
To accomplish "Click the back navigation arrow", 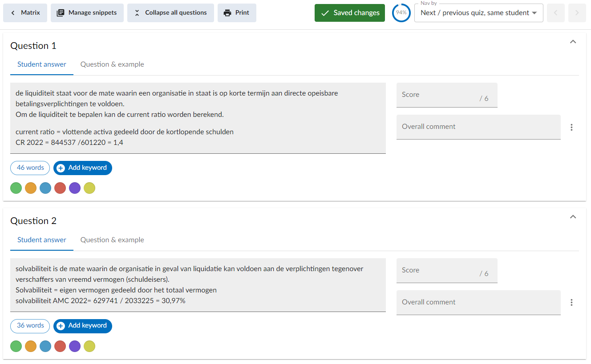I will click(x=555, y=13).
